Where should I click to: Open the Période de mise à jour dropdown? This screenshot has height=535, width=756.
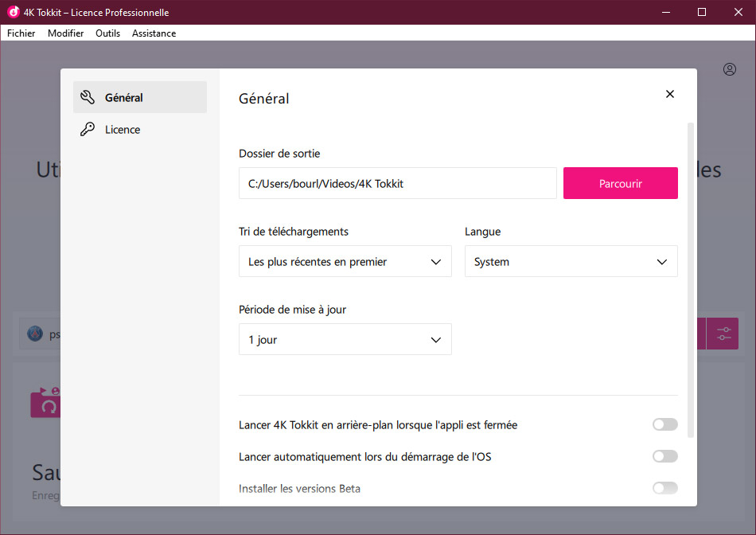pos(345,340)
